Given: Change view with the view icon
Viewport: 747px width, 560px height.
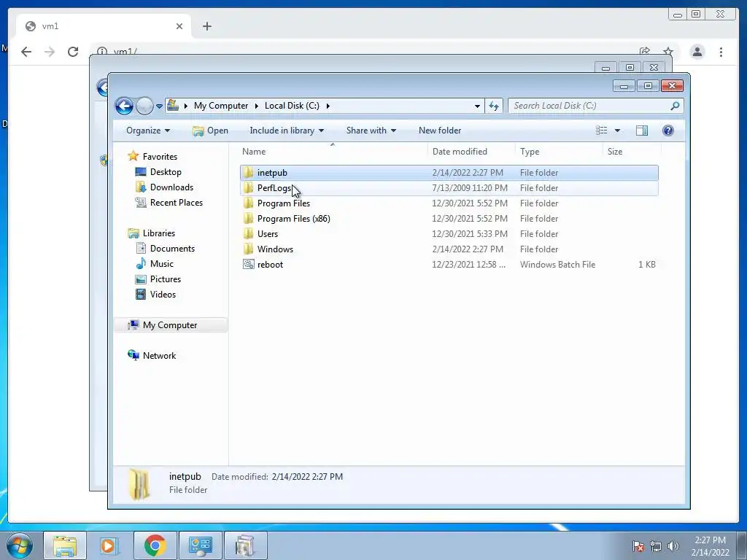Looking at the screenshot, I should [x=602, y=131].
